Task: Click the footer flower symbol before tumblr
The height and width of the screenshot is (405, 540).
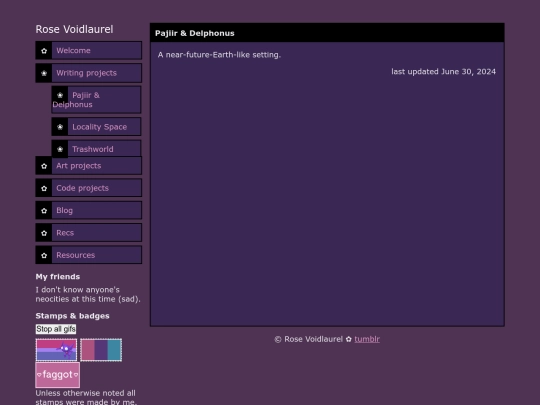Action: tap(349, 339)
